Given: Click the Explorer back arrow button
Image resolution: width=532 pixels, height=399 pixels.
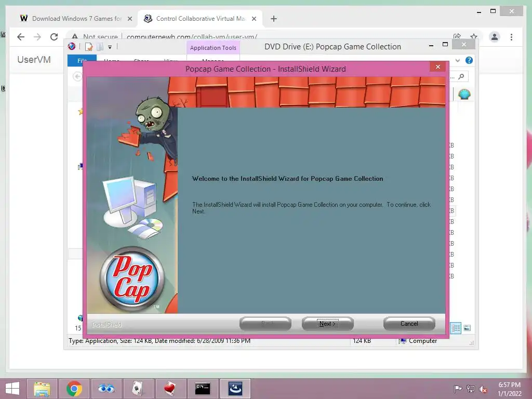Looking at the screenshot, I should click(x=77, y=77).
